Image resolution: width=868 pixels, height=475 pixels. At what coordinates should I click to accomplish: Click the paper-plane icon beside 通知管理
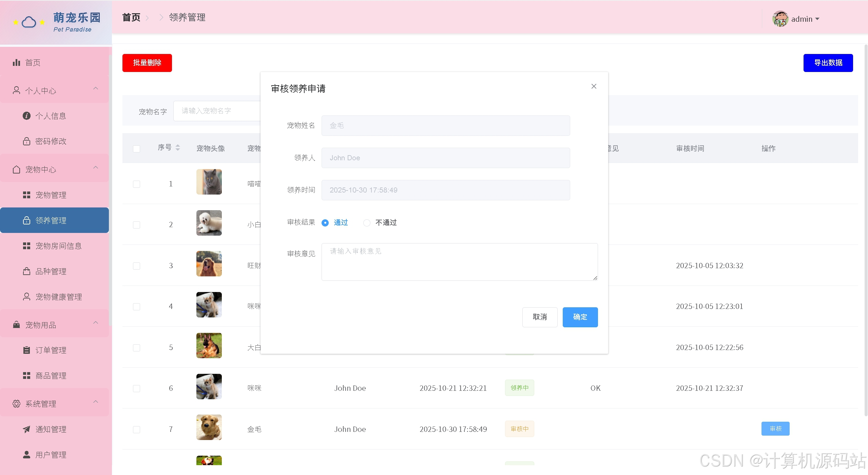click(x=26, y=429)
